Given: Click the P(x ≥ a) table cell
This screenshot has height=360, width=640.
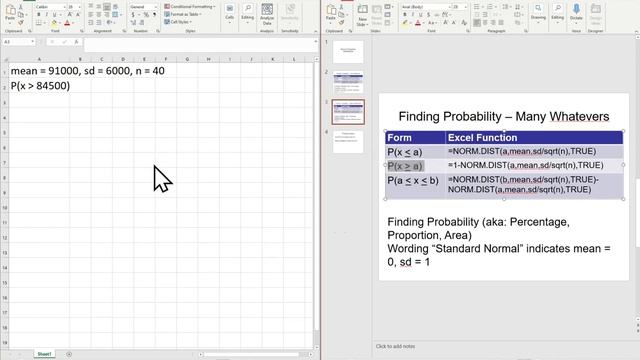Looking at the screenshot, I should [x=415, y=166].
